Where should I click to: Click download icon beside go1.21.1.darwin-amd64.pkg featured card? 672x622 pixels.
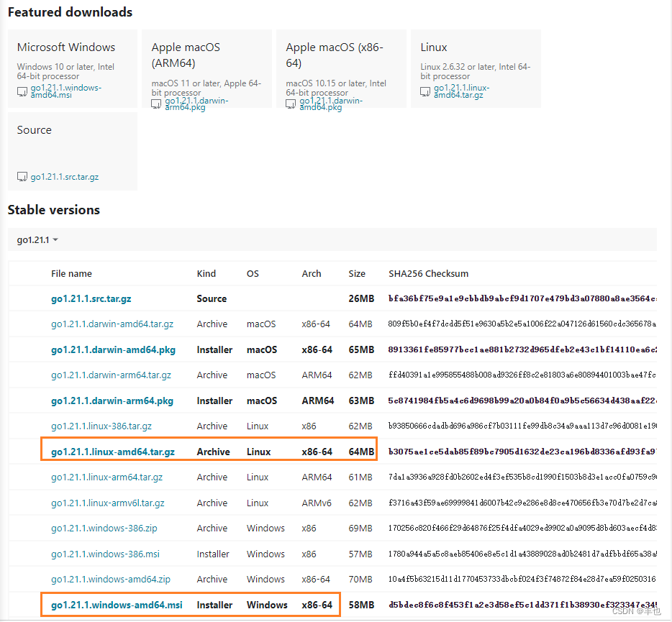point(291,104)
